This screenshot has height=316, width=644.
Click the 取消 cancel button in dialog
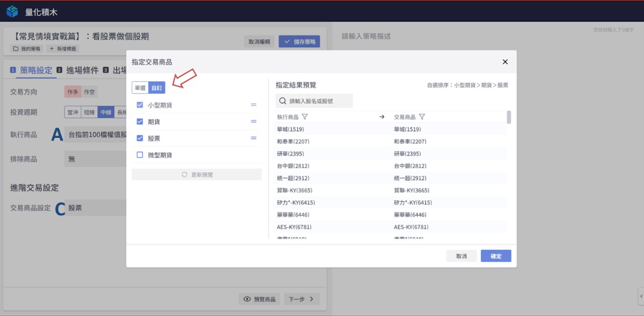click(x=461, y=256)
